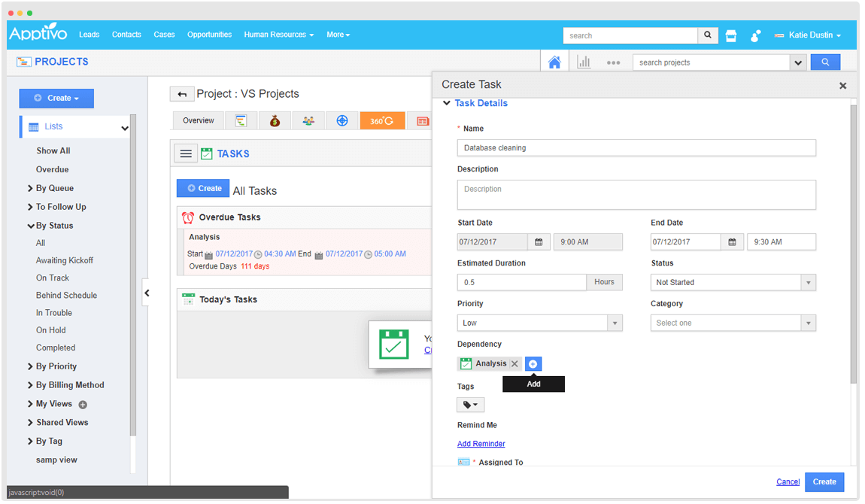Image resolution: width=865 pixels, height=504 pixels.
Task: Open the Human Resources menu
Action: click(279, 35)
